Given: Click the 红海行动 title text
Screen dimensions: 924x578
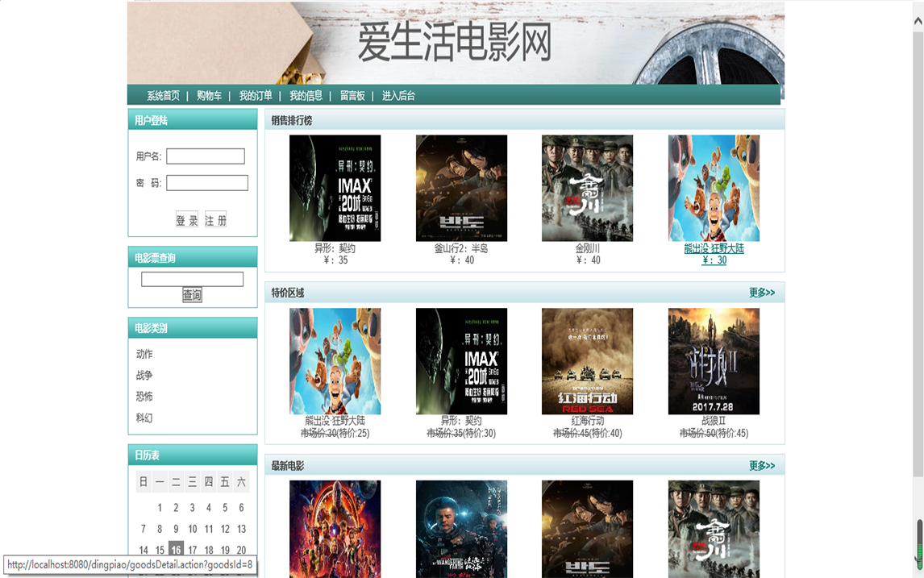Looking at the screenshot, I should pyautogui.click(x=588, y=422).
